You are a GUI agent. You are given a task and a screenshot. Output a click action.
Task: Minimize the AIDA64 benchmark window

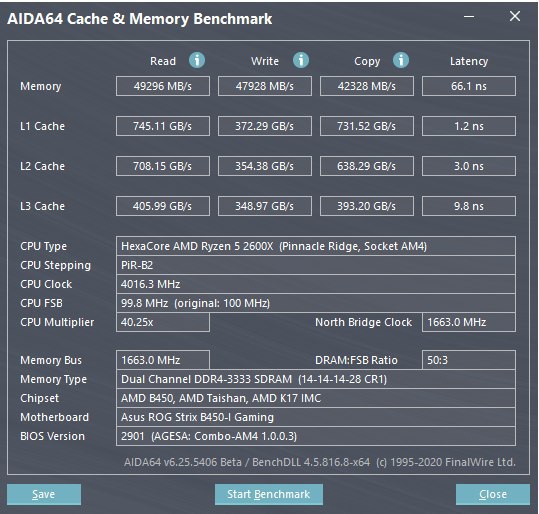point(469,17)
